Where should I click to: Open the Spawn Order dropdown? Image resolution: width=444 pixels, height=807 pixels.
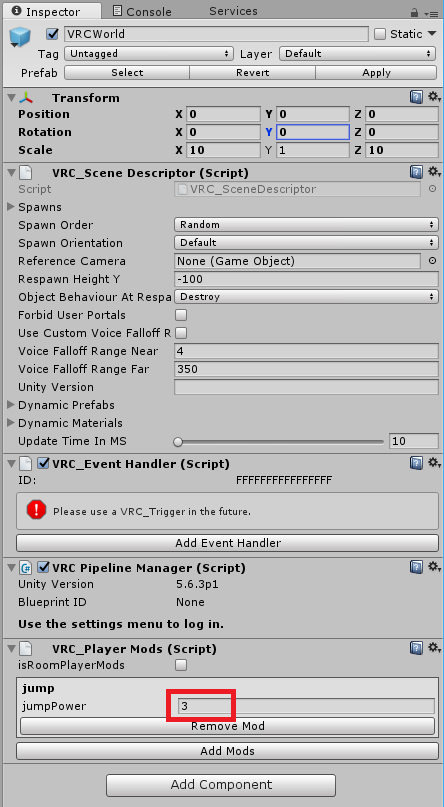click(306, 225)
